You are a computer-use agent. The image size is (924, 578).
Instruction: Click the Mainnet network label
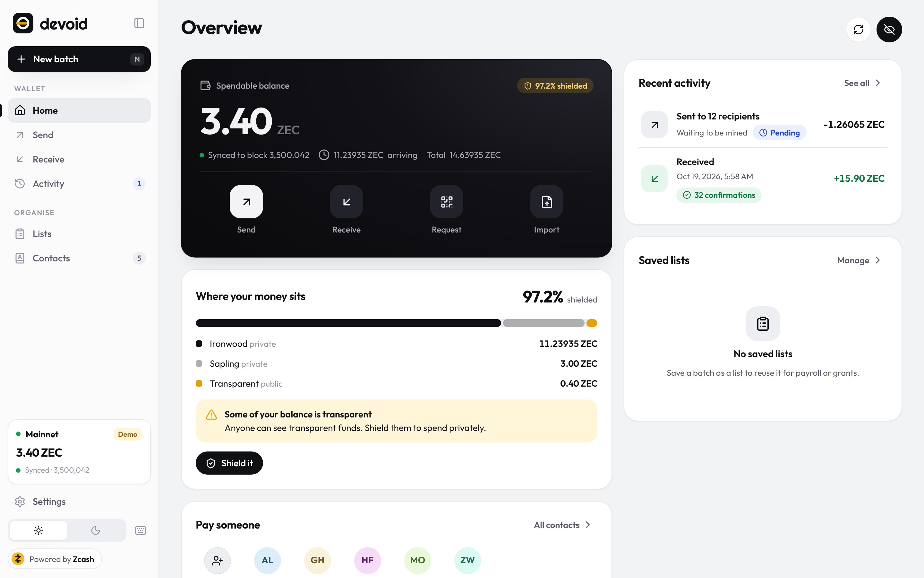tap(42, 435)
